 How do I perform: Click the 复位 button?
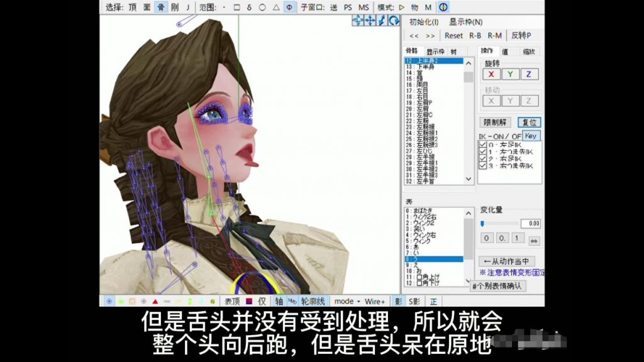click(x=530, y=123)
